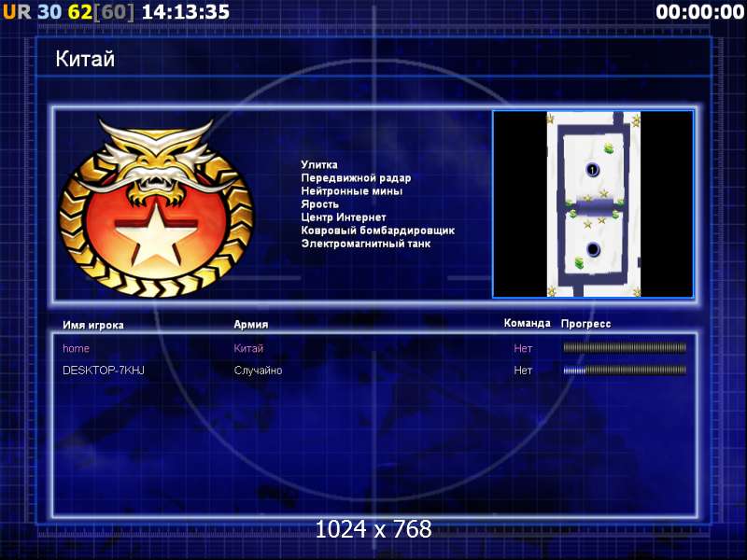
Task: Select player name "home"
Action: 76,348
